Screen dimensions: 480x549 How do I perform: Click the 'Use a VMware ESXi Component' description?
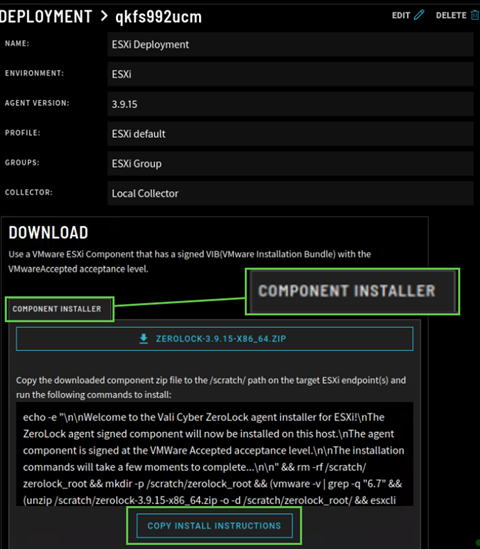point(189,262)
